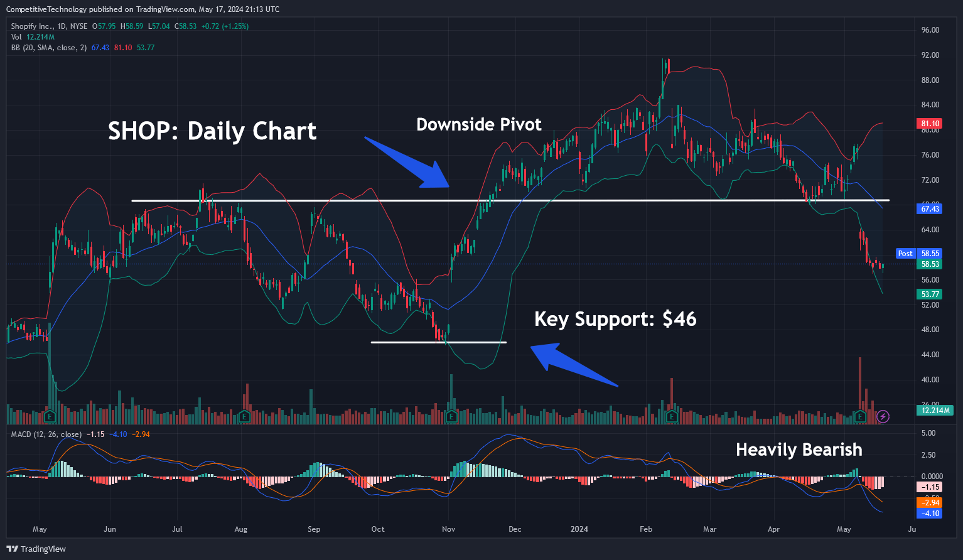Click the purple lightning bolt flash icon
Viewport: 963px width, 560px height.
(x=883, y=416)
